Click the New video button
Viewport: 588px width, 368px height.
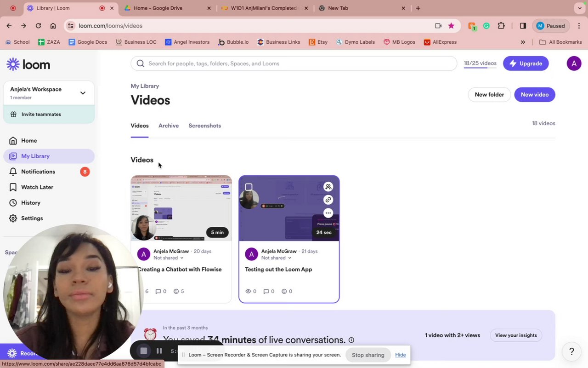click(x=535, y=95)
